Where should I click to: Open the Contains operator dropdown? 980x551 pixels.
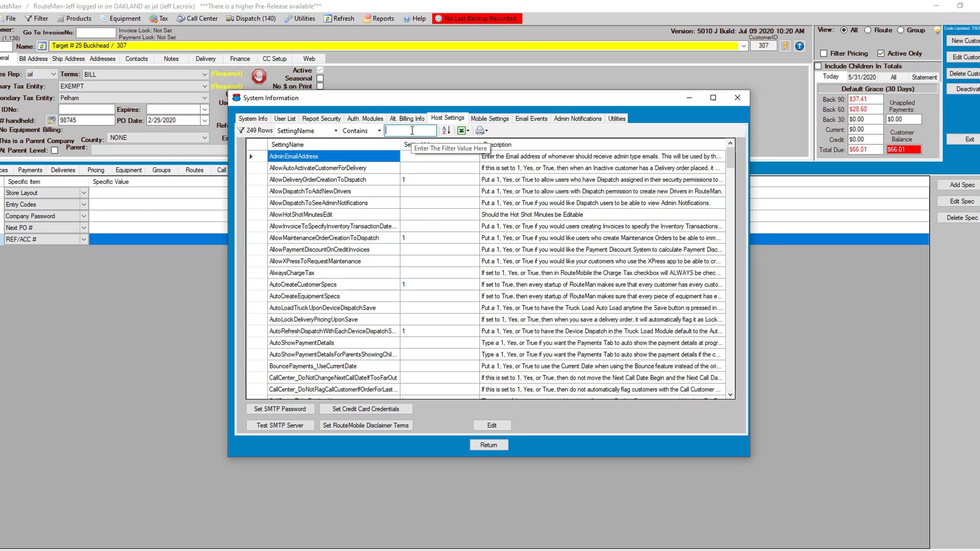coord(379,131)
